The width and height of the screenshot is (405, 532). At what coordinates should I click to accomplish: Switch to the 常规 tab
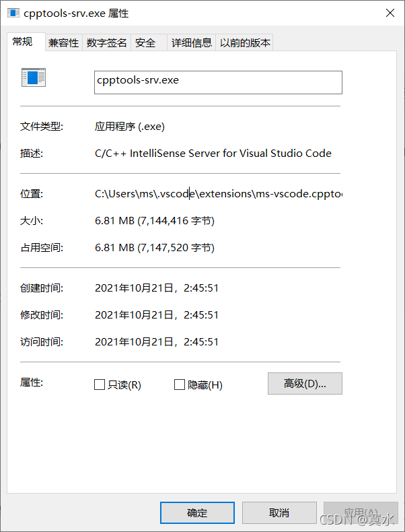point(26,42)
